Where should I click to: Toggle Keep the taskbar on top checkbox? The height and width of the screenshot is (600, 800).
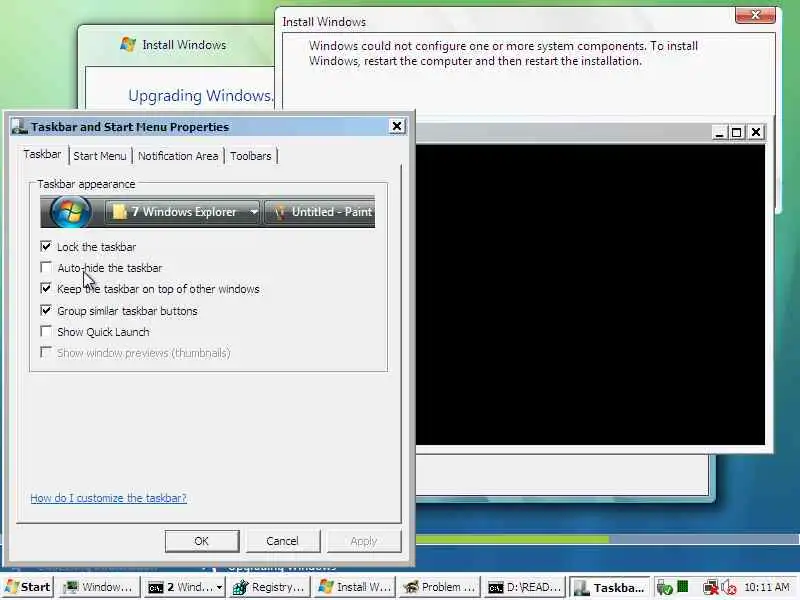46,289
